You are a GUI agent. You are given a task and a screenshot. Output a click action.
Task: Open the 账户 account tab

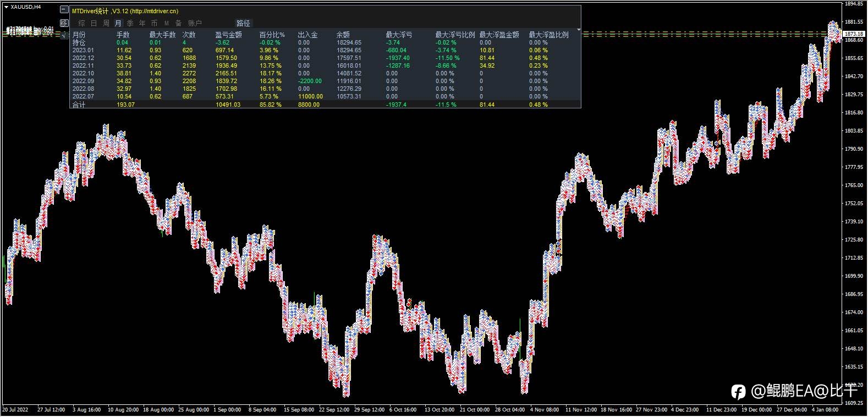195,23
